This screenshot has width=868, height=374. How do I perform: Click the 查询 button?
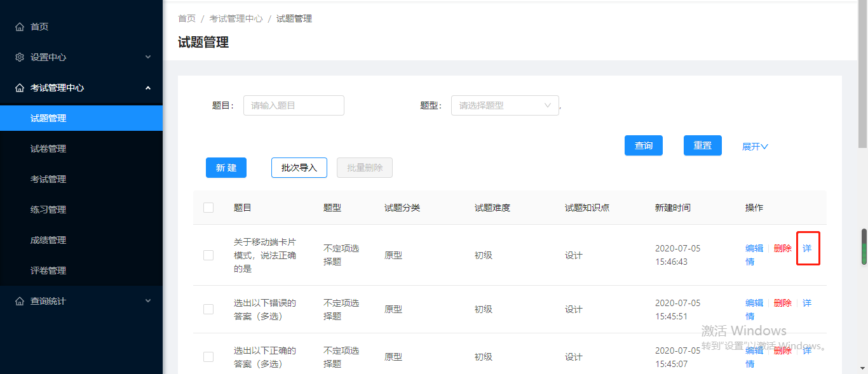644,145
